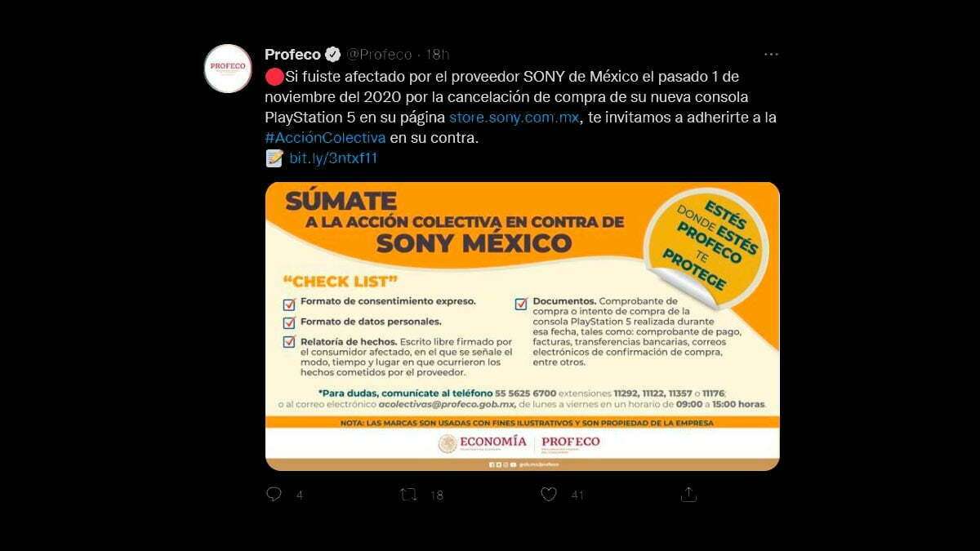Like the tweet with the heart icon
The image size is (980, 551).
549,494
